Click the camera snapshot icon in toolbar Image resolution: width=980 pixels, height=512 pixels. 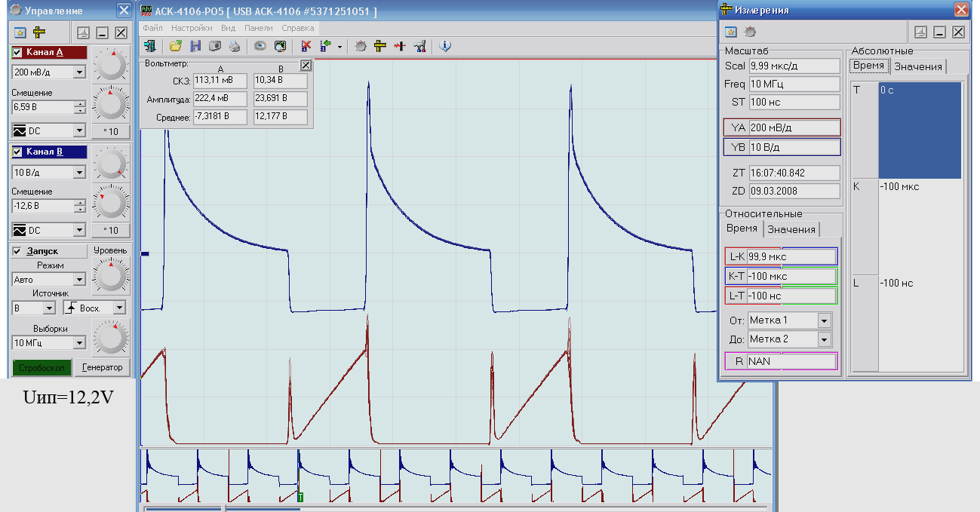(x=215, y=46)
